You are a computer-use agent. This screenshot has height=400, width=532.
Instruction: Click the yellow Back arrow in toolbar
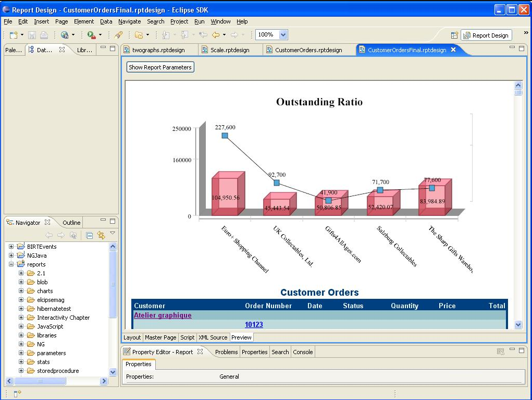216,35
